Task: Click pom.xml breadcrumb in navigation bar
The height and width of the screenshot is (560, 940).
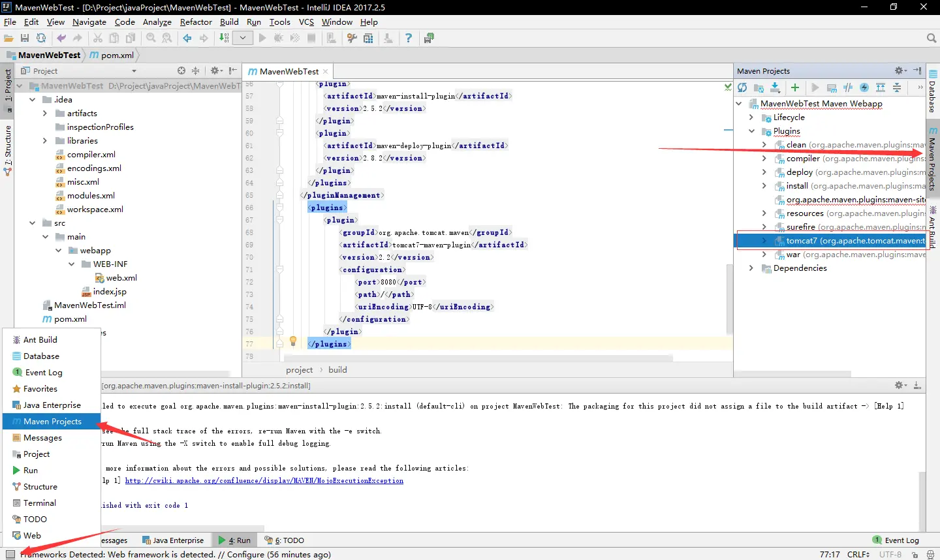Action: click(112, 55)
